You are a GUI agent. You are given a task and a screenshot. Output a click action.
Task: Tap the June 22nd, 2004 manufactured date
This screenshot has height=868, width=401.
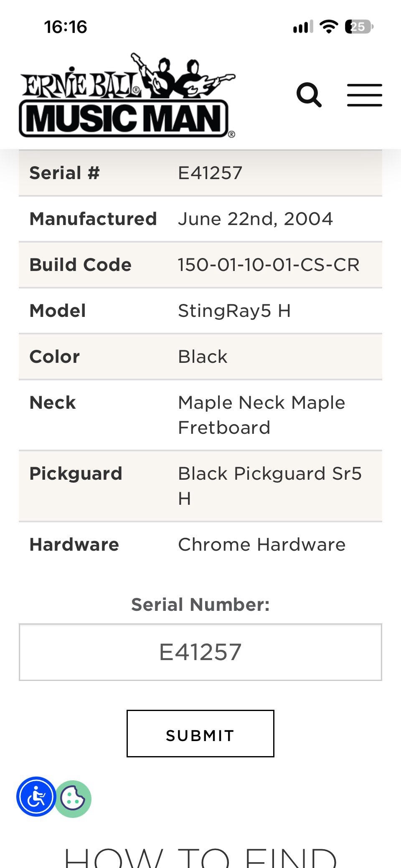[x=255, y=219]
